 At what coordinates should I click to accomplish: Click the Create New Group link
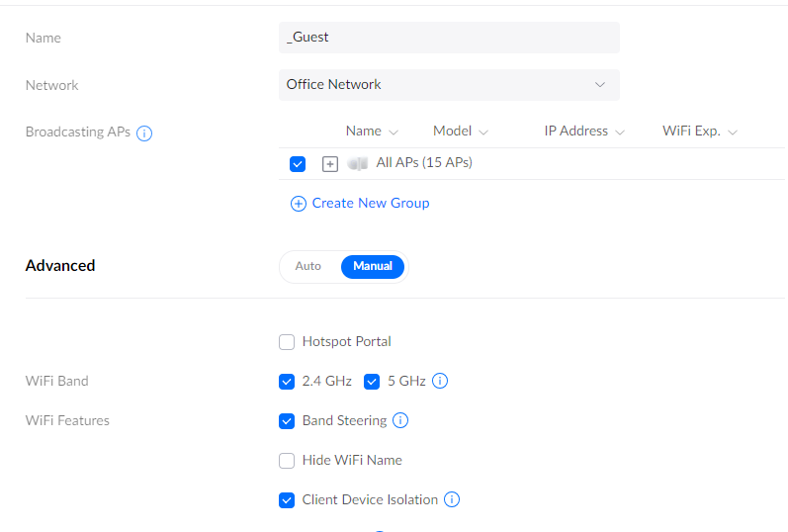click(370, 203)
